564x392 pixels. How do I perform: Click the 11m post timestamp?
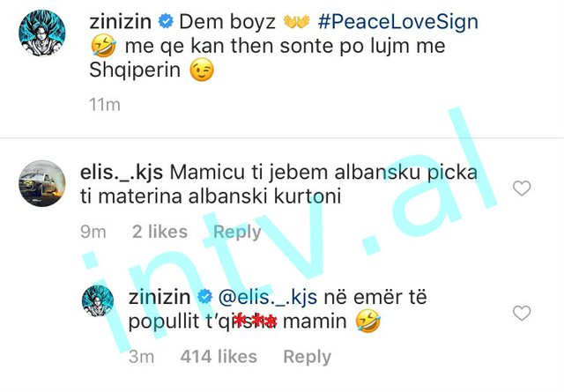105,105
